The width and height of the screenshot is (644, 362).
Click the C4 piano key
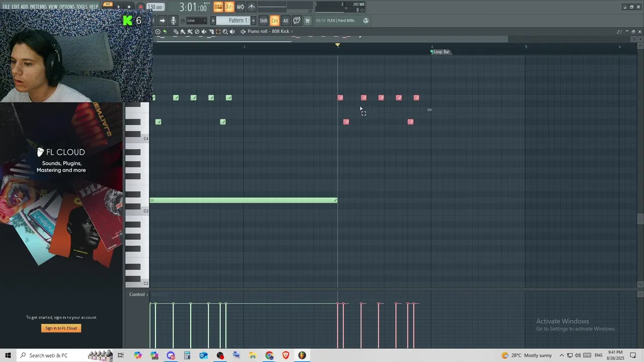click(x=137, y=138)
